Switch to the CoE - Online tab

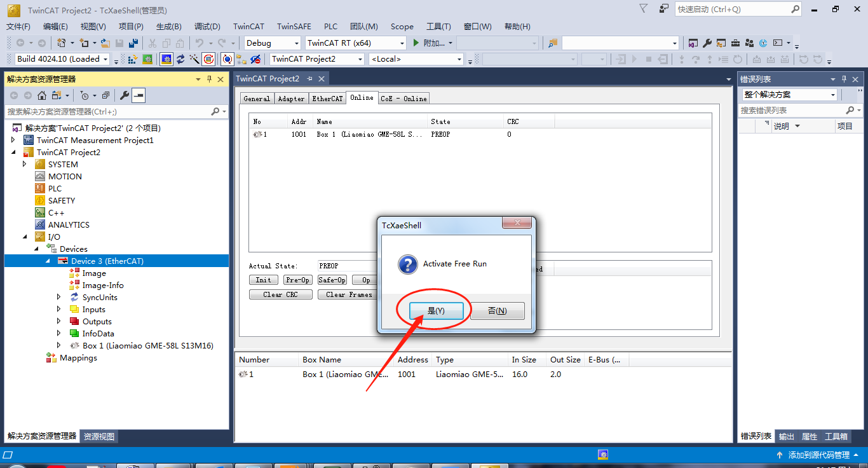pos(403,99)
